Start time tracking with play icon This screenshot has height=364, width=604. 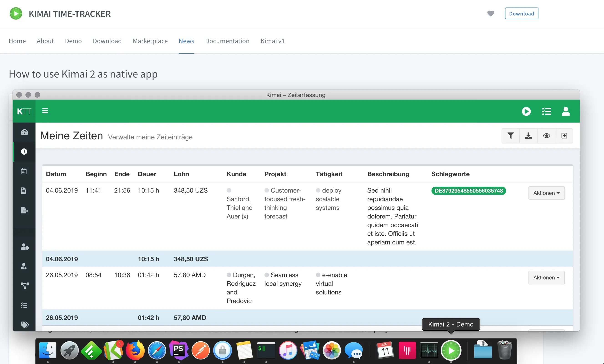coord(526,111)
